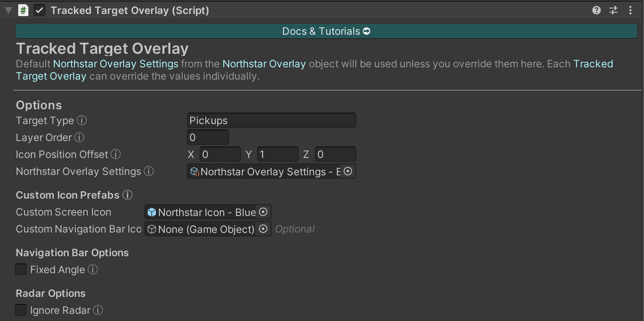Click the script hash icon in header

click(x=23, y=11)
